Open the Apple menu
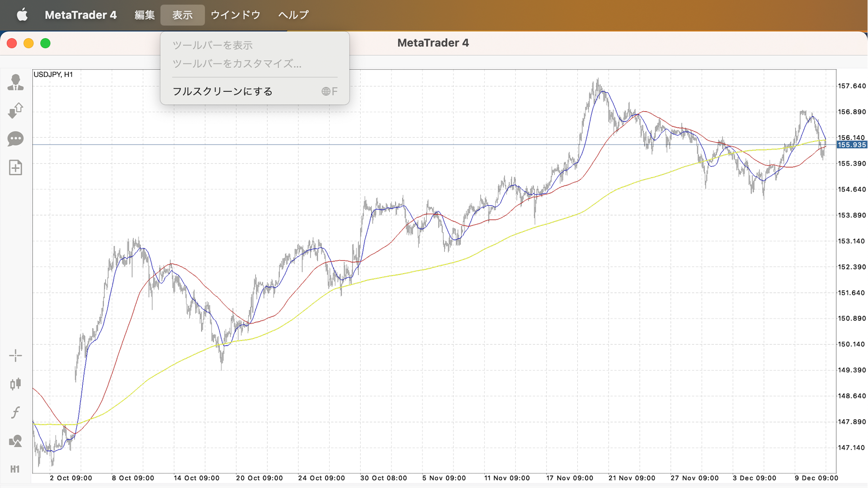The height and width of the screenshot is (488, 868). pos(22,15)
